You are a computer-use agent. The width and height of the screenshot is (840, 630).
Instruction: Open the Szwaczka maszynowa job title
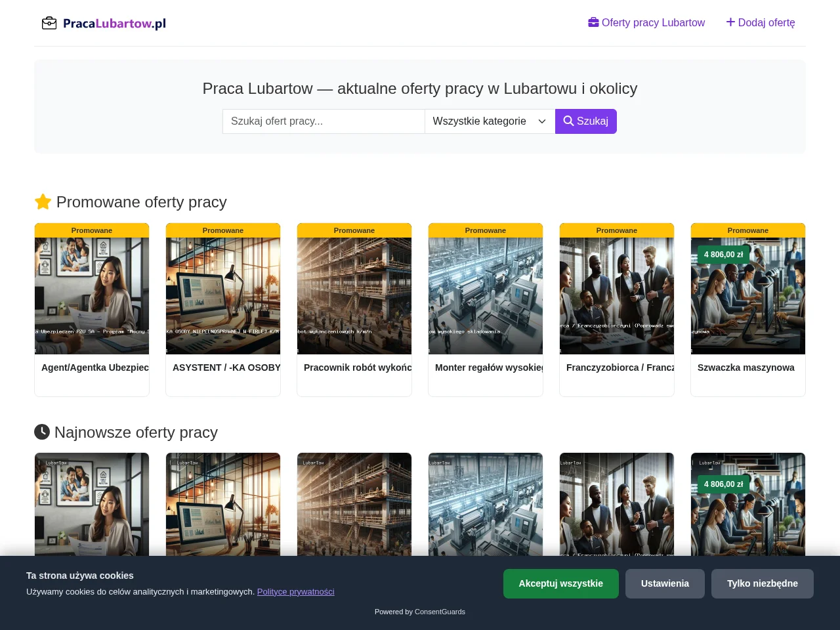click(x=746, y=367)
